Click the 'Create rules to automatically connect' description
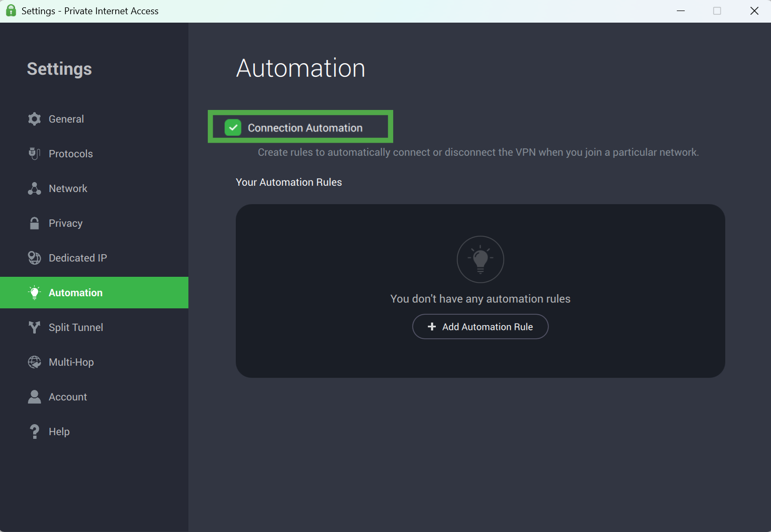 click(x=478, y=152)
